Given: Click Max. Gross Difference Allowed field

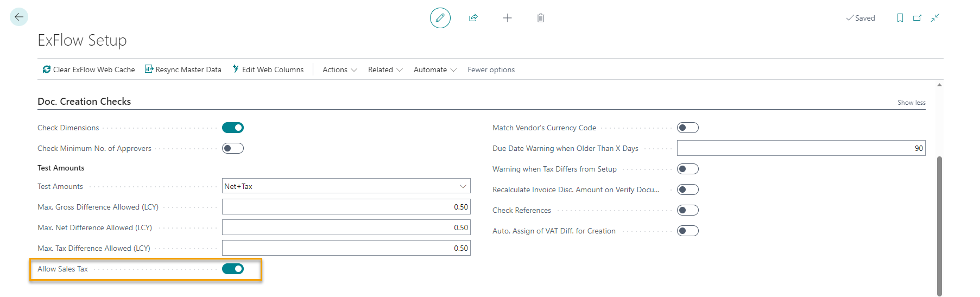Looking at the screenshot, I should coord(346,207).
